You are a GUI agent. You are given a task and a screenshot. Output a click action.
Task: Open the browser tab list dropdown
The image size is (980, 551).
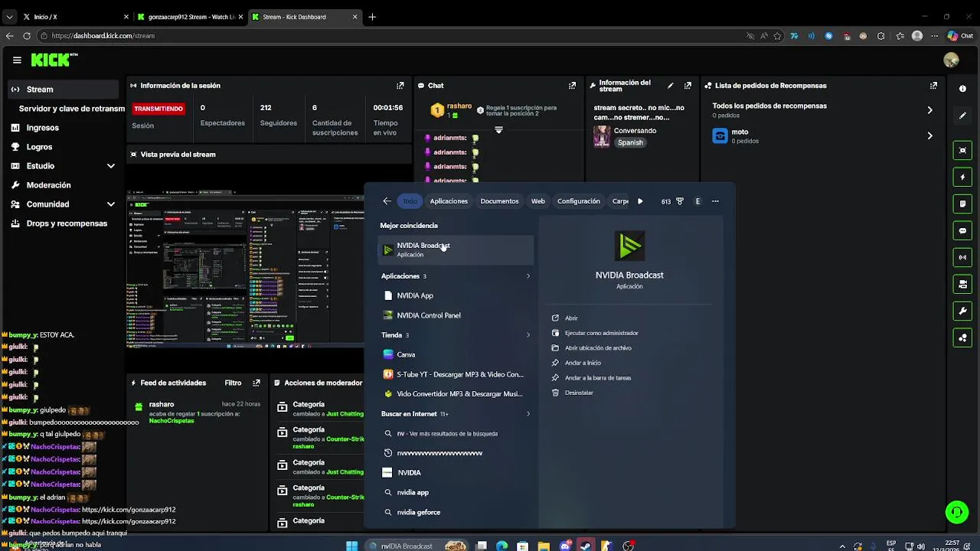pyautogui.click(x=9, y=17)
